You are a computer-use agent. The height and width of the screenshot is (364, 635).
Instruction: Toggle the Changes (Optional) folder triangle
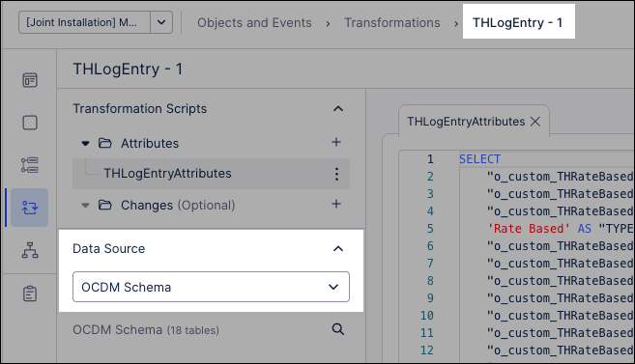[85, 205]
